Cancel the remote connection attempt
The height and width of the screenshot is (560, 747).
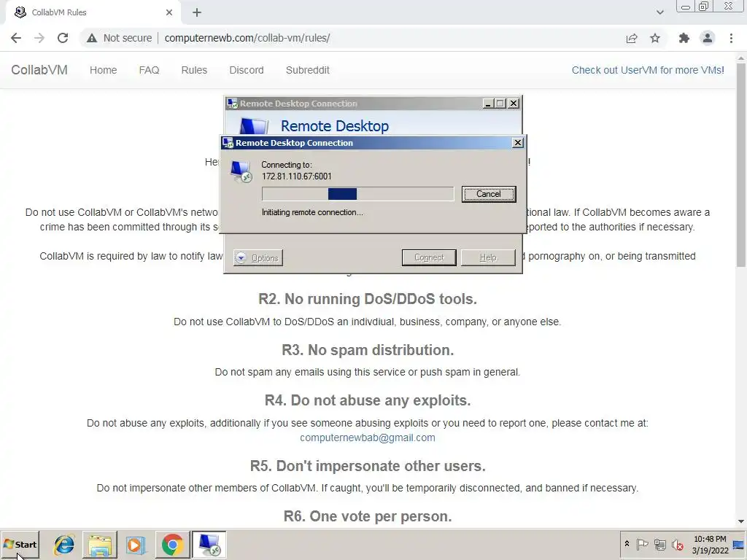click(489, 194)
